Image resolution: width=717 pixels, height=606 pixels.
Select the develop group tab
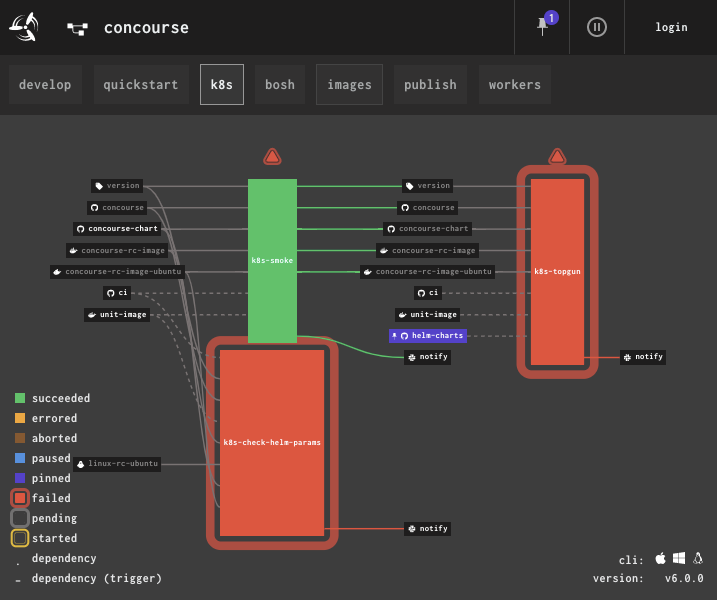(45, 85)
